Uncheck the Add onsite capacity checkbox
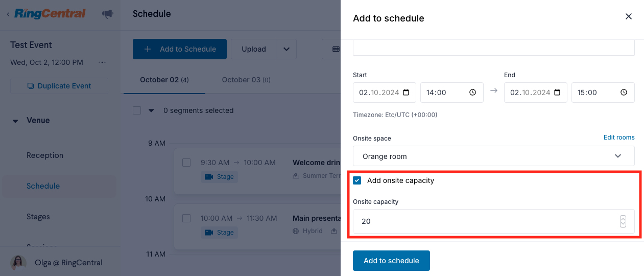The width and height of the screenshot is (644, 276). click(x=357, y=180)
